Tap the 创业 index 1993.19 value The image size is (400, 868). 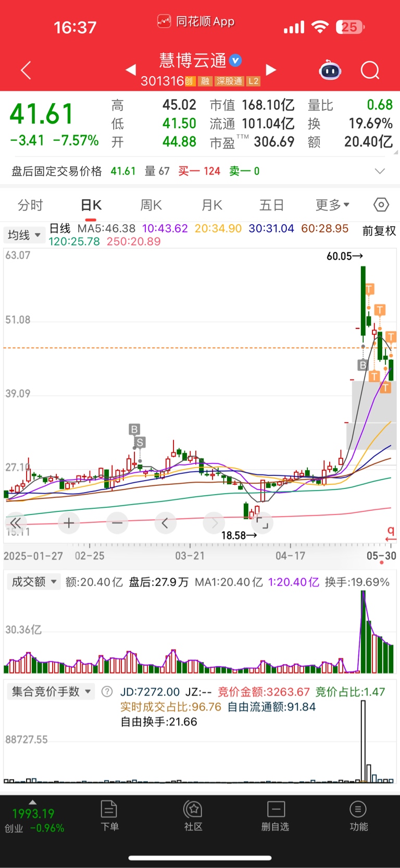[x=33, y=813]
